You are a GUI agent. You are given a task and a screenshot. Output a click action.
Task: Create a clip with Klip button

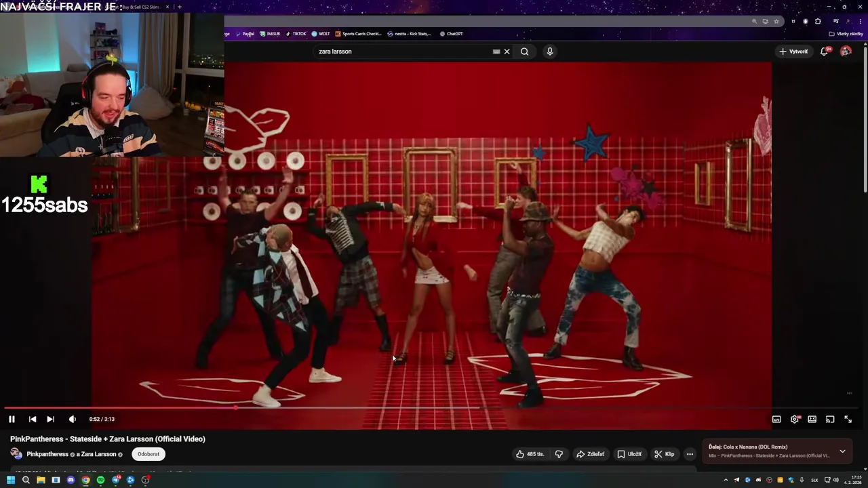coord(665,454)
